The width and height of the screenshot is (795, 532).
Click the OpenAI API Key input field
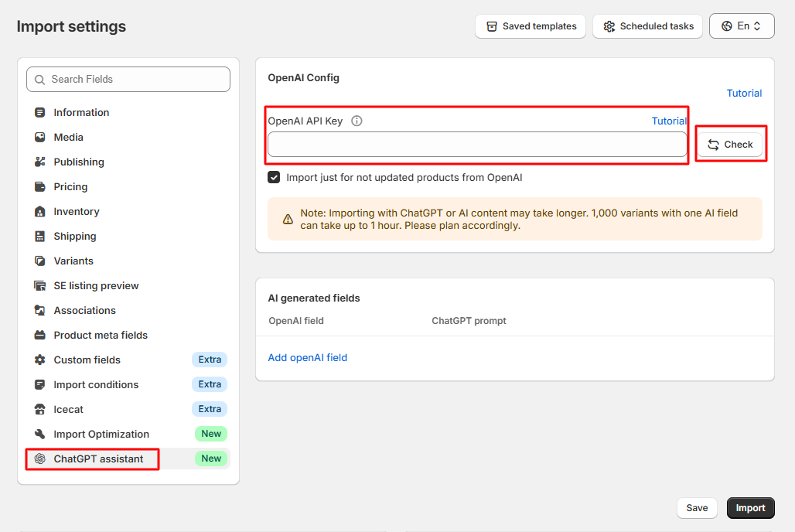tap(477, 145)
